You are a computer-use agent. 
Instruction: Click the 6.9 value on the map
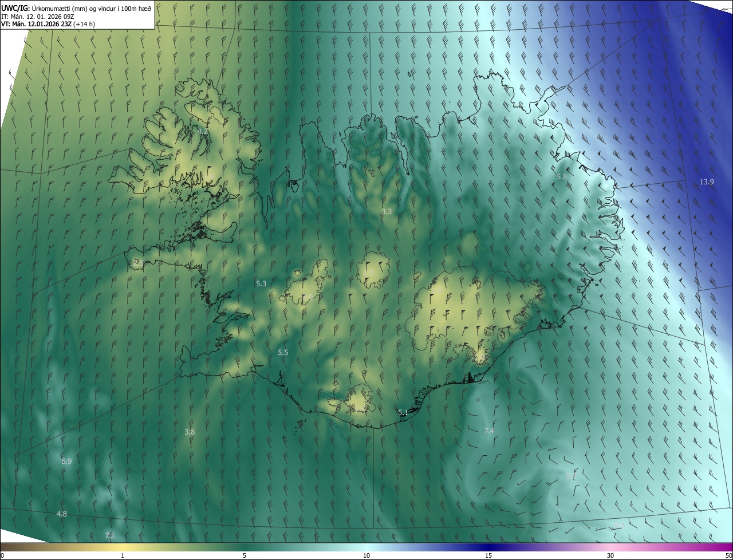[x=66, y=461]
